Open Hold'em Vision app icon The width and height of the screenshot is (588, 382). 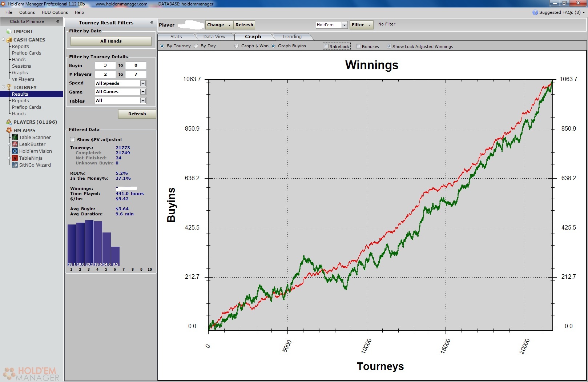coord(15,151)
